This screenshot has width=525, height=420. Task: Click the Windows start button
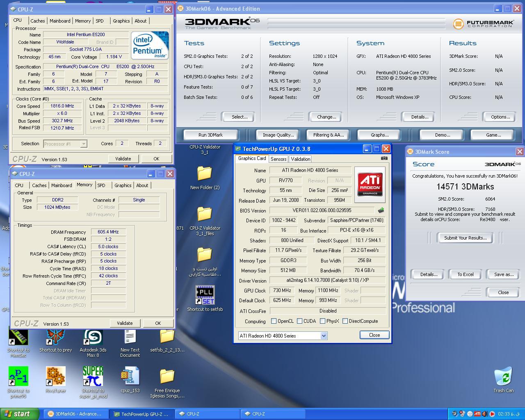[x=20, y=414]
